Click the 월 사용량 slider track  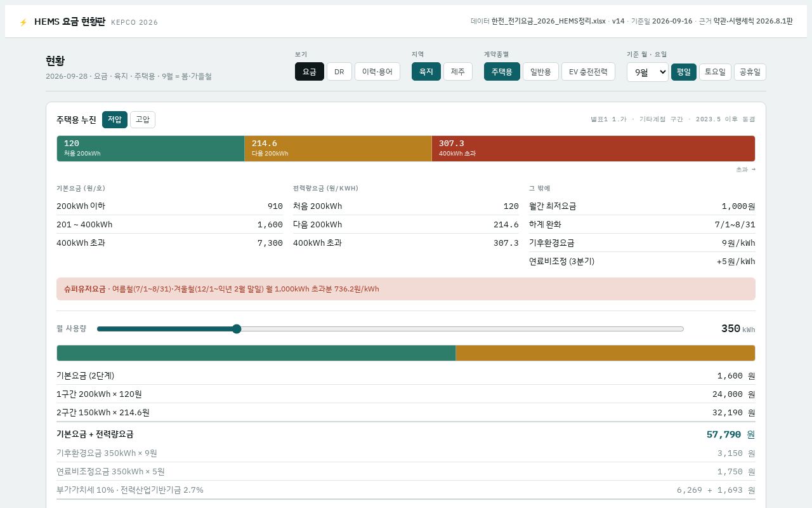(390, 329)
